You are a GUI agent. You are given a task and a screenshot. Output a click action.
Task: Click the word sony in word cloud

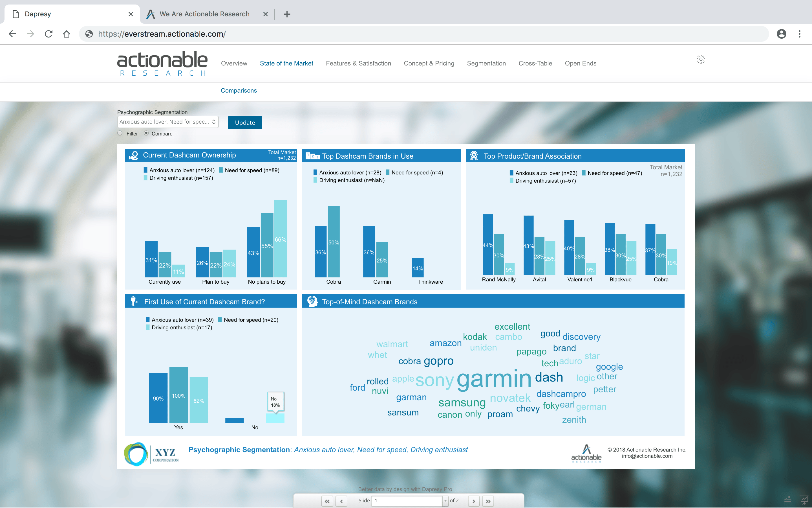[x=434, y=380]
